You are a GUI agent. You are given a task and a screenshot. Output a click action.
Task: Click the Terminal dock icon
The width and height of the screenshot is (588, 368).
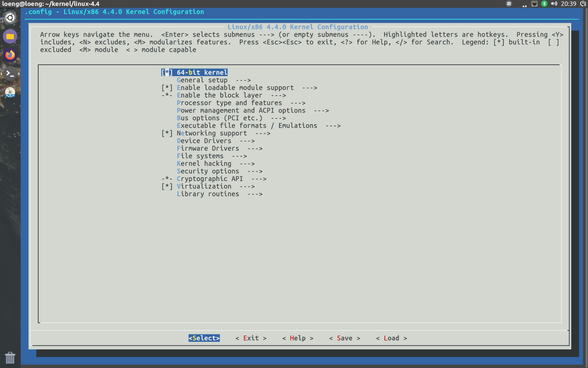pyautogui.click(x=10, y=73)
